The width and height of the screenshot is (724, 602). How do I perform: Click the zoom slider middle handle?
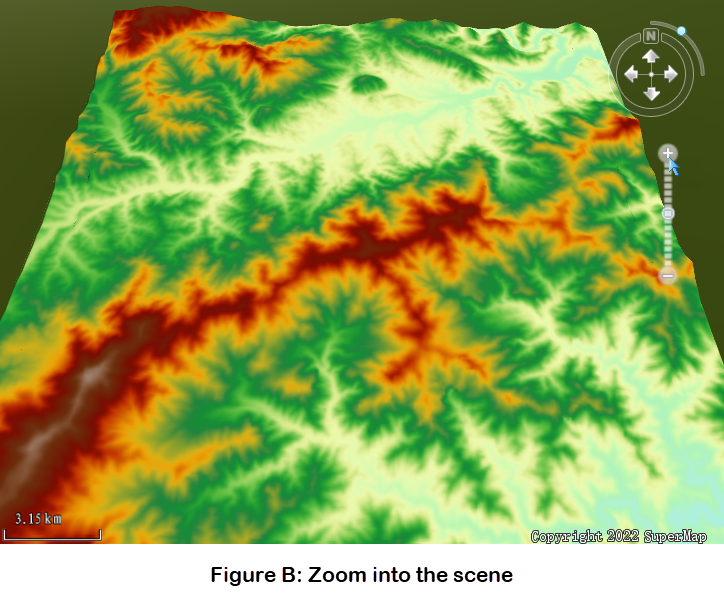click(668, 213)
